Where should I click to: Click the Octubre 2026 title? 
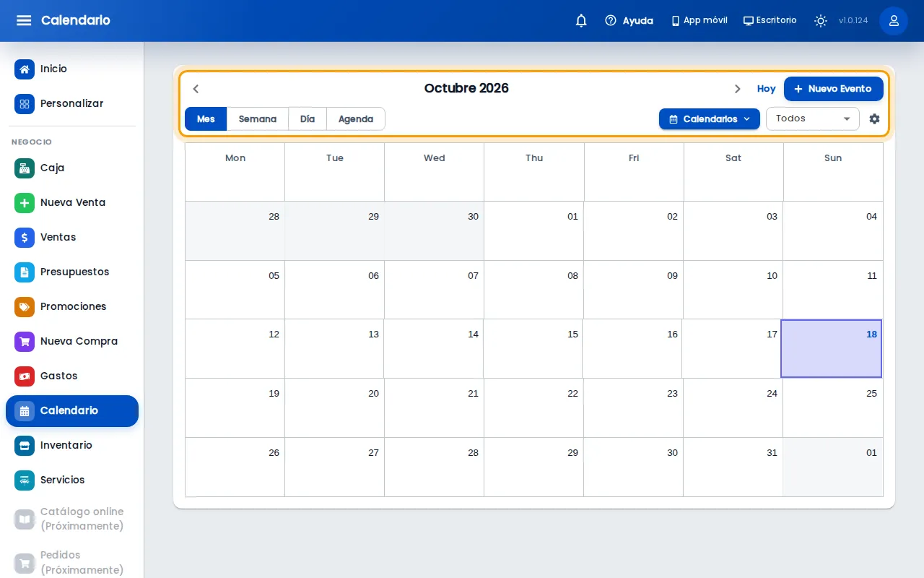pos(466,88)
